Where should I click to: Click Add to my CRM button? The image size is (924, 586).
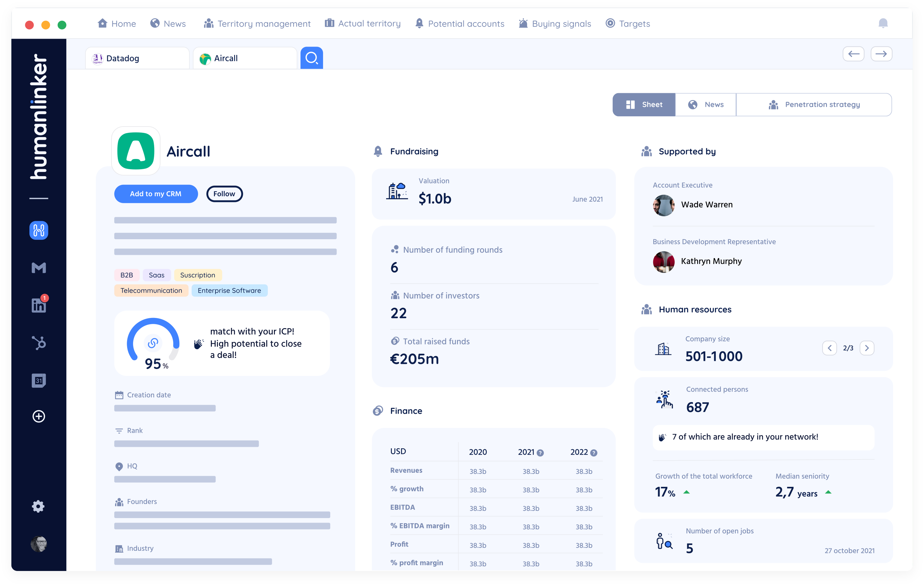coord(156,194)
